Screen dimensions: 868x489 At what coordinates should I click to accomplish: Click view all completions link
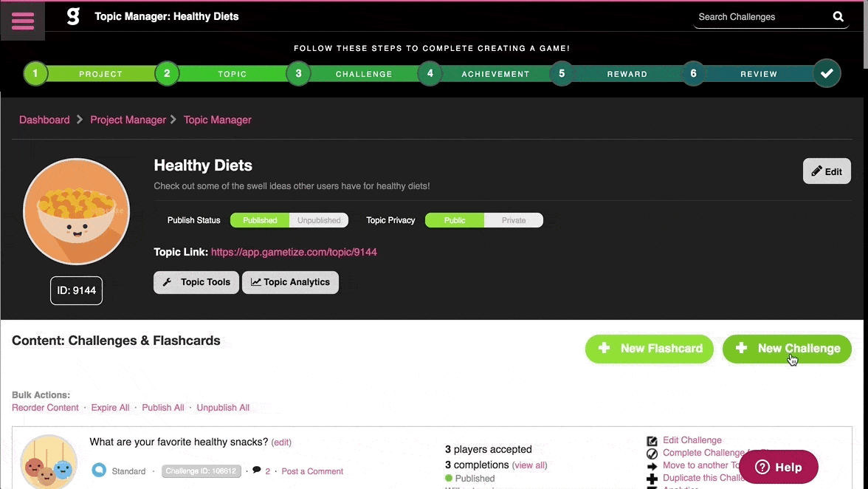tap(529, 465)
